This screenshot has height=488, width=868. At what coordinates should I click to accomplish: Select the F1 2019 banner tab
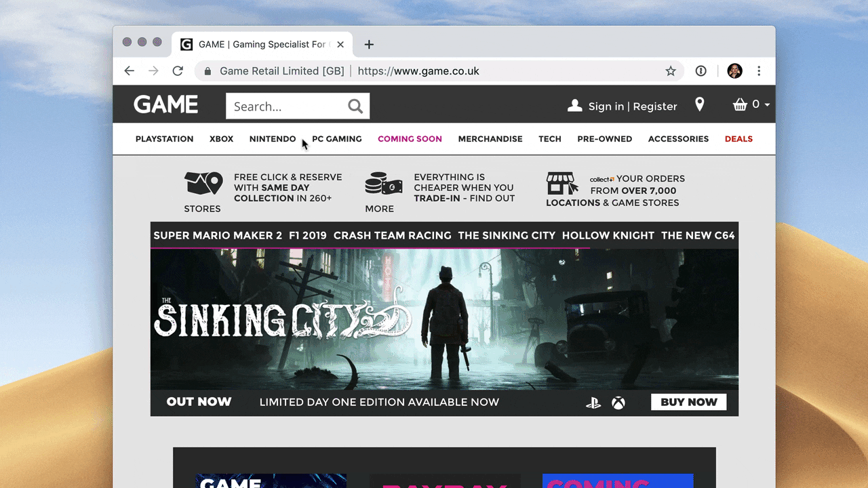[x=308, y=236]
